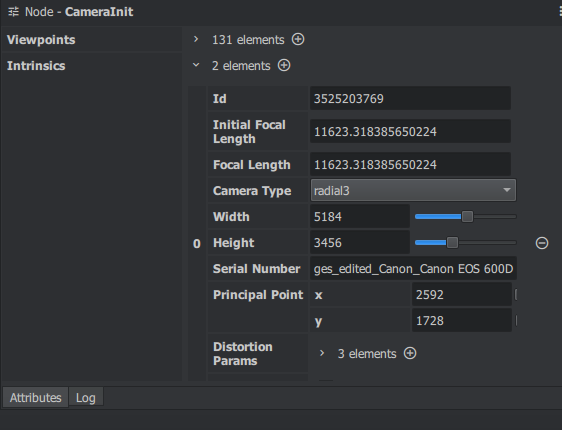Click the Id field 3525203769
Viewport: 562px width, 430px height.
point(410,99)
